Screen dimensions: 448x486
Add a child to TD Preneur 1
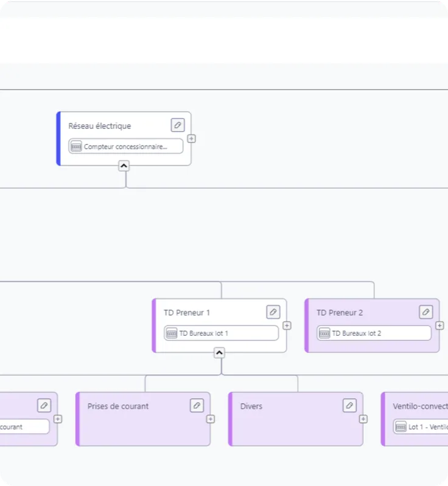click(x=287, y=325)
